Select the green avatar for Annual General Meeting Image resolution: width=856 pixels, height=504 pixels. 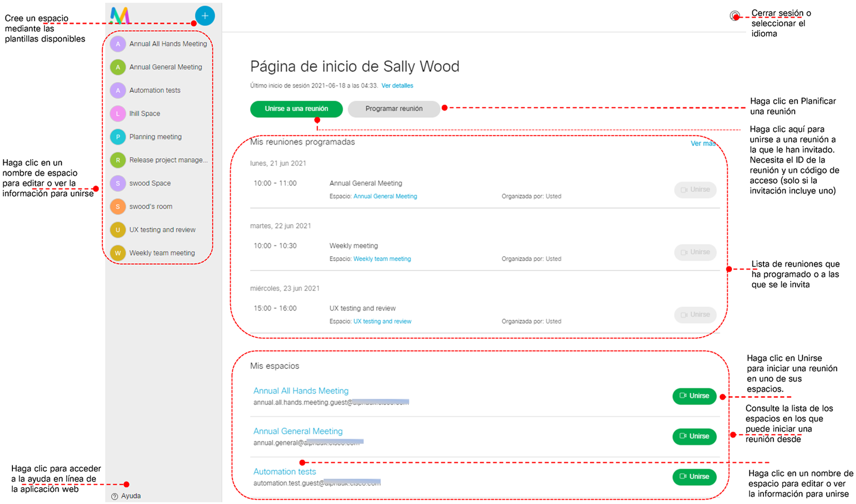118,67
